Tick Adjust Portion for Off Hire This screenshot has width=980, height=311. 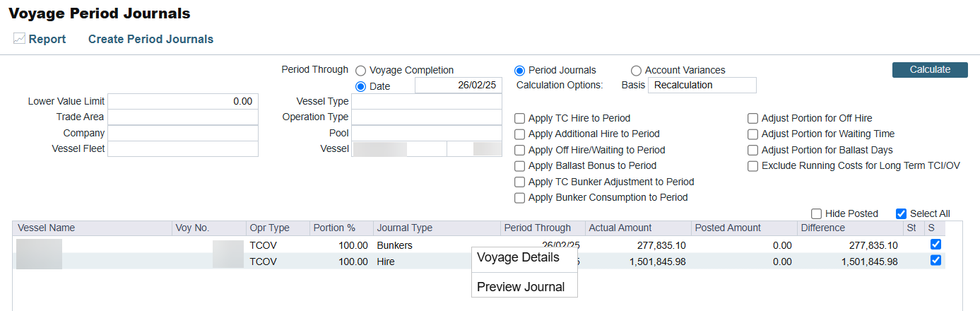click(x=753, y=119)
